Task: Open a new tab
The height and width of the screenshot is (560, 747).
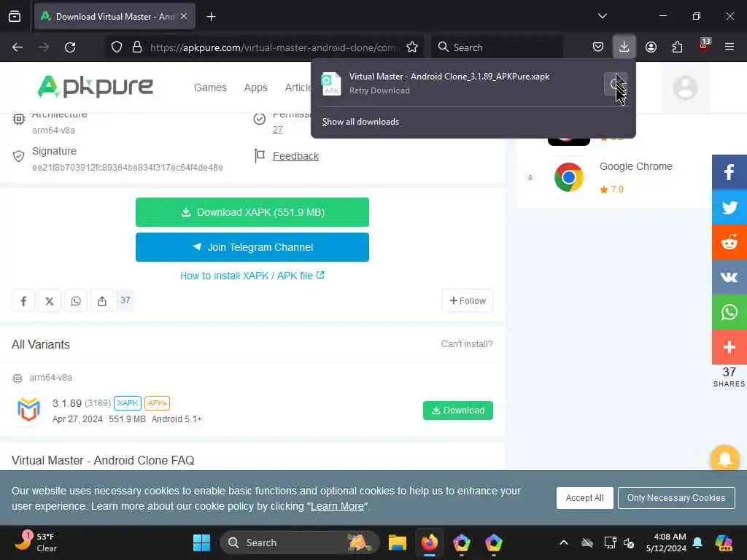Action: 211,17
